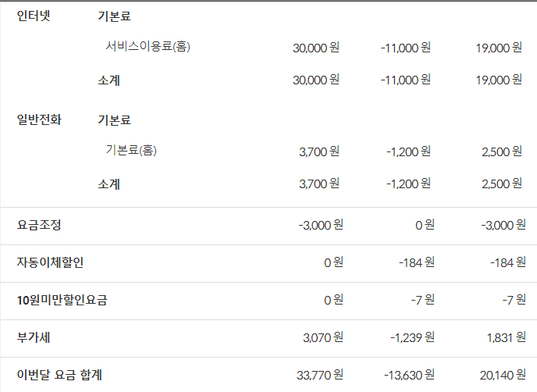Click the 10원미만할인요금 row label
The height and width of the screenshot is (392, 537).
point(62,300)
